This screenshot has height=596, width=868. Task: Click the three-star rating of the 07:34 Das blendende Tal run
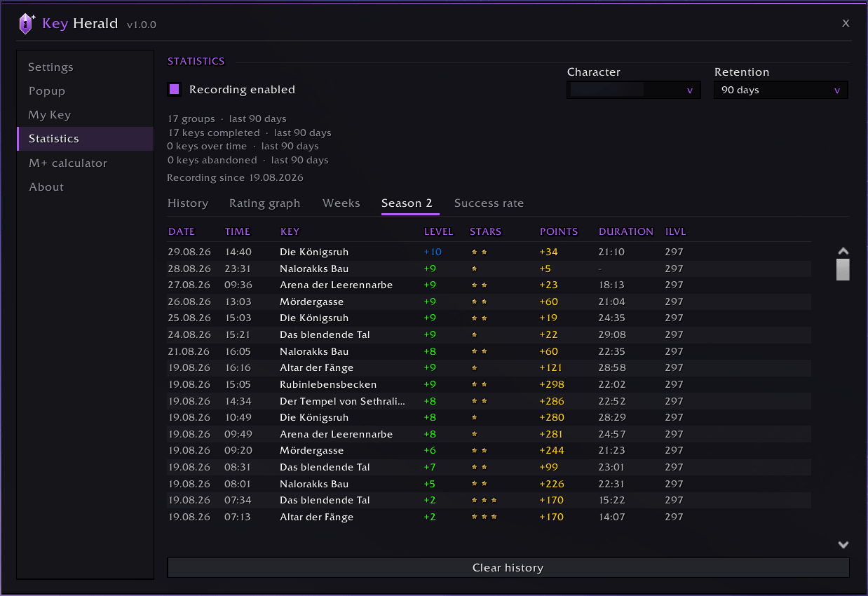point(484,501)
